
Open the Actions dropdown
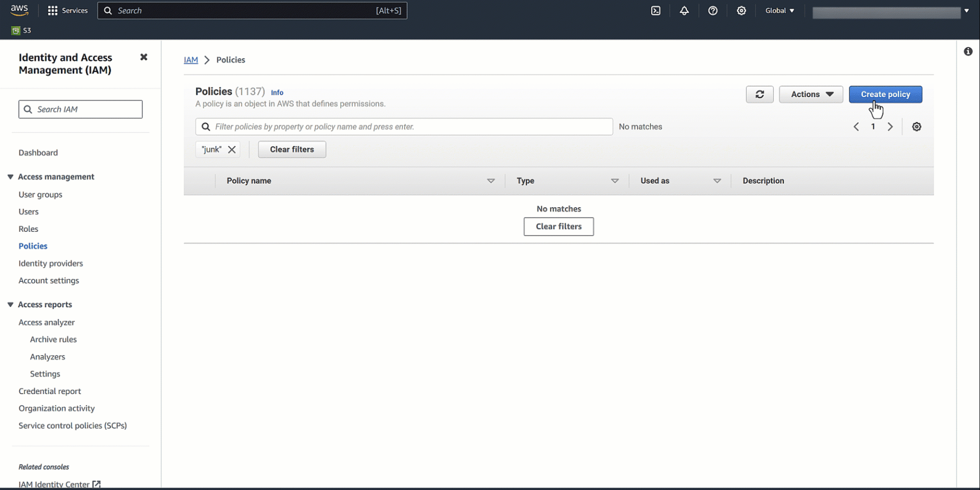pos(811,94)
